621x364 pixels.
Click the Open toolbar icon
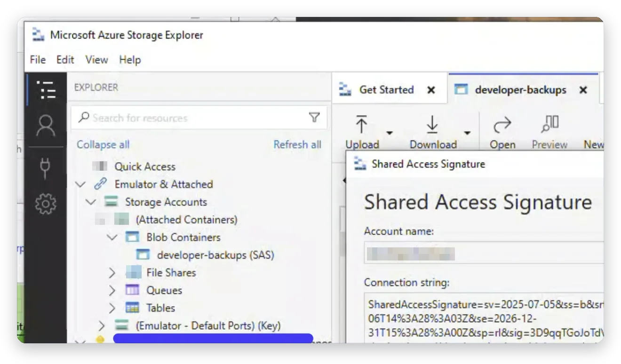502,125
